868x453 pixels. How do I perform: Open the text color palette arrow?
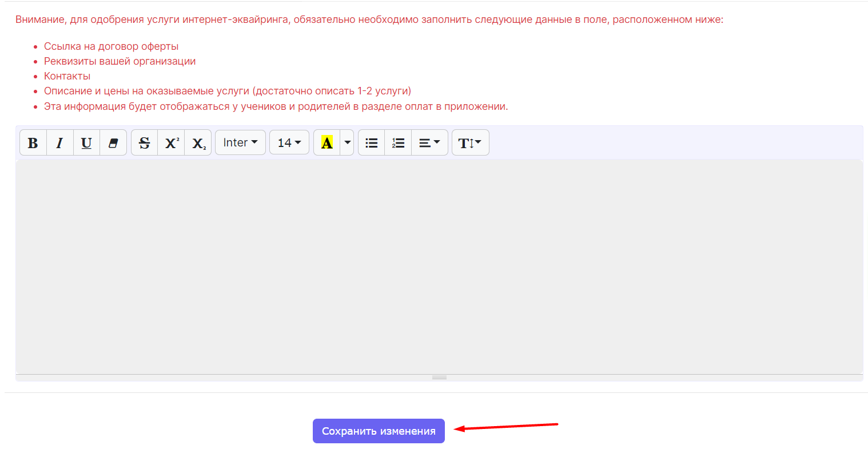coord(347,142)
